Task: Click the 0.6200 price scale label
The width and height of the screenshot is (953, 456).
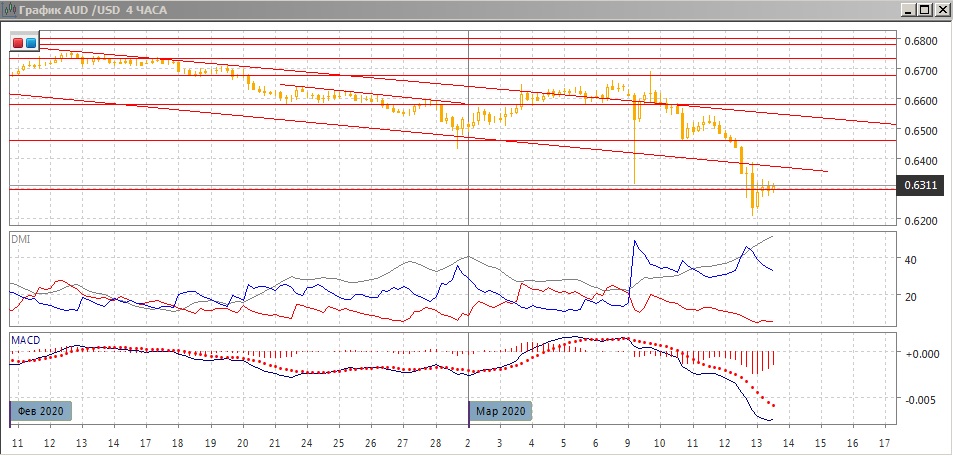Action: pos(920,221)
